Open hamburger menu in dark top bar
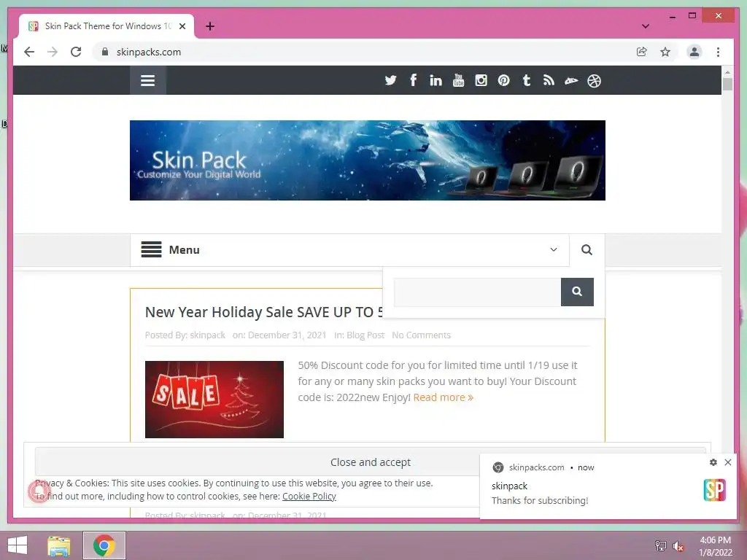747x560 pixels. [147, 80]
